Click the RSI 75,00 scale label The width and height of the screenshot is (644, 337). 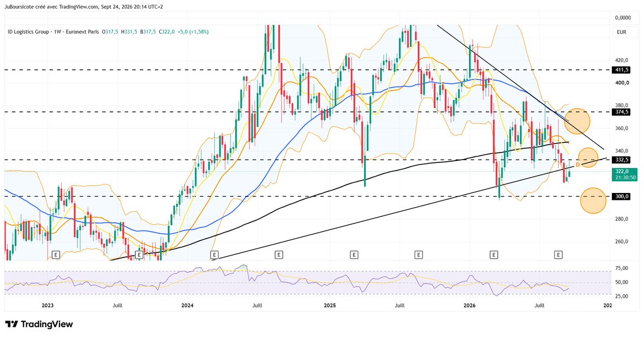pyautogui.click(x=622, y=268)
